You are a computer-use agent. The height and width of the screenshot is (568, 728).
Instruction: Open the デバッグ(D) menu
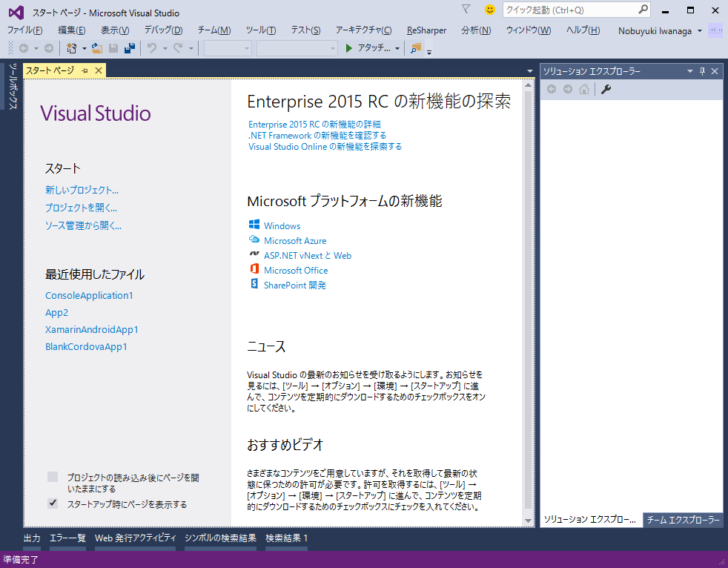click(163, 30)
